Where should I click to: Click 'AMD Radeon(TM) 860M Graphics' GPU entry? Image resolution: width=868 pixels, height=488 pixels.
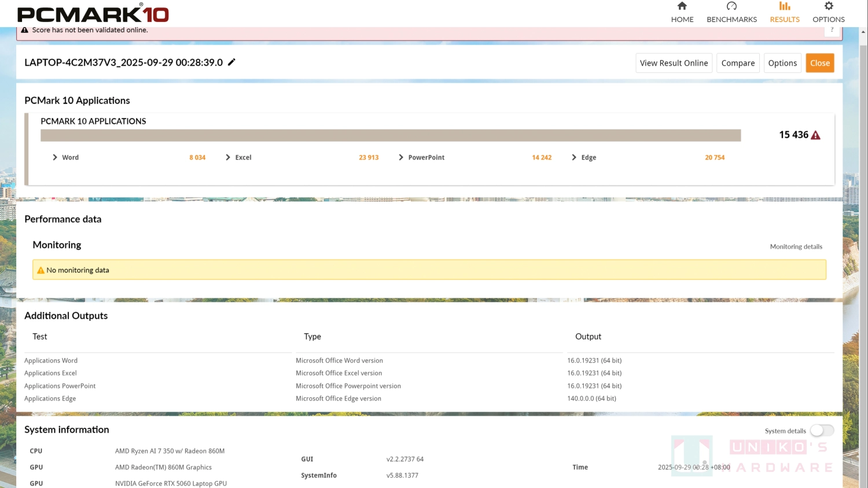click(163, 468)
